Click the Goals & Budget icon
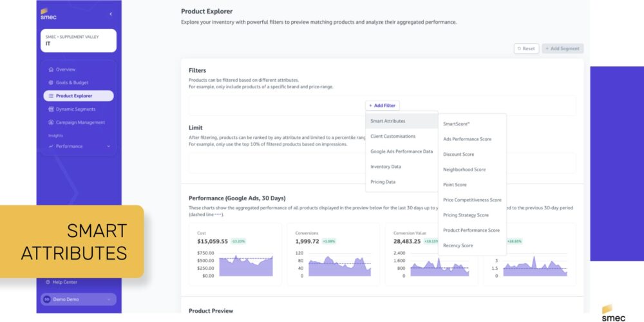This screenshot has width=644, height=322. click(x=51, y=82)
